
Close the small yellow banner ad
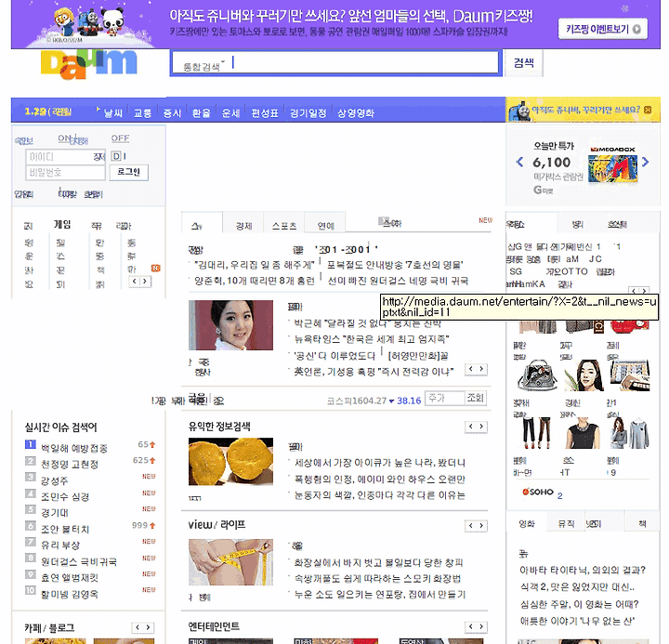(648, 110)
